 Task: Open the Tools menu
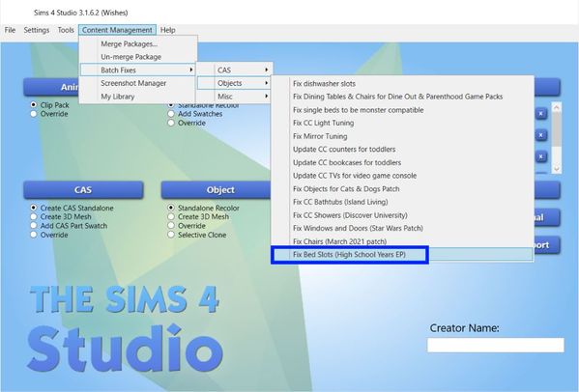pos(66,30)
